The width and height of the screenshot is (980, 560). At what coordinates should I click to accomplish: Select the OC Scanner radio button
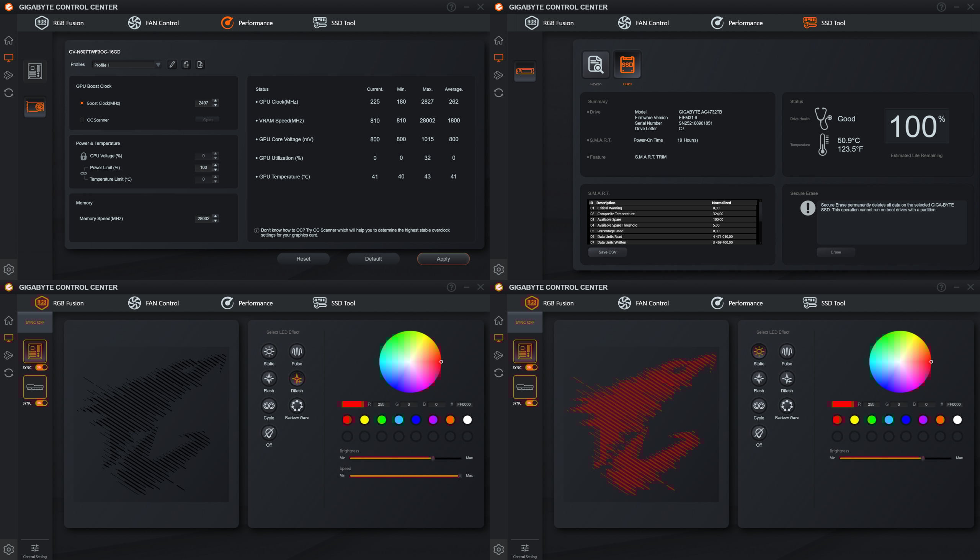pyautogui.click(x=82, y=120)
